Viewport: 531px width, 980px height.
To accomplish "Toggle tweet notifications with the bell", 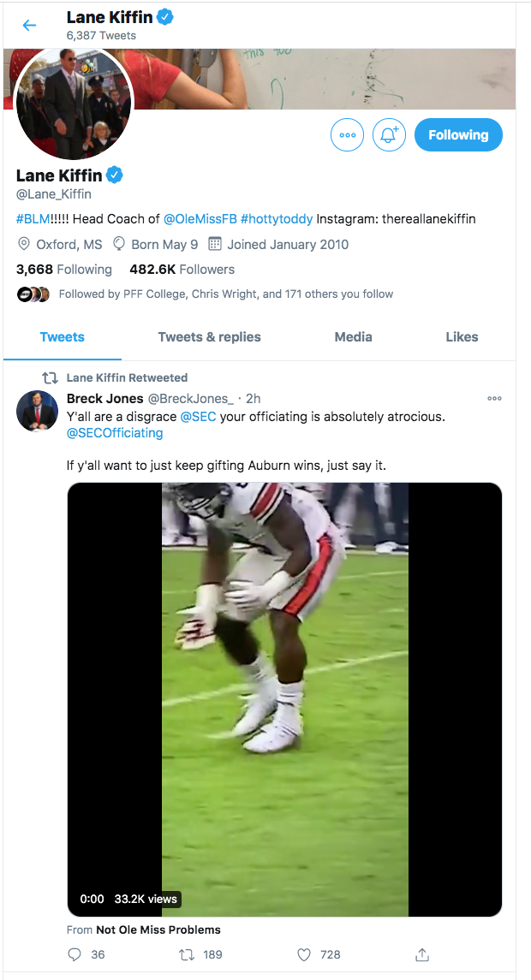I will (389, 134).
